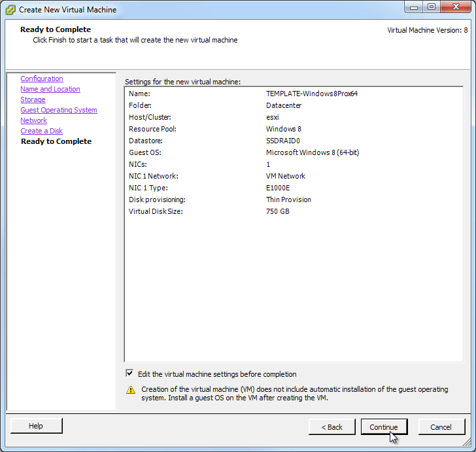Cancel the virtual machine wizard
Screen dimensions: 476x452
[441, 426]
